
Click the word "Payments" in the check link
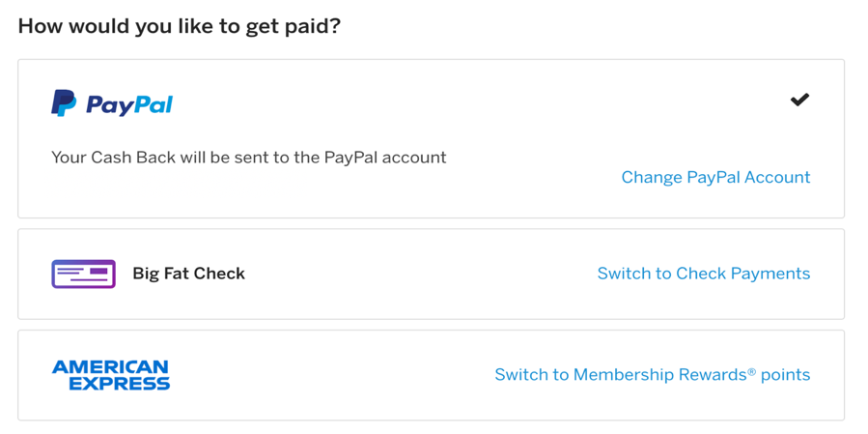tap(770, 274)
